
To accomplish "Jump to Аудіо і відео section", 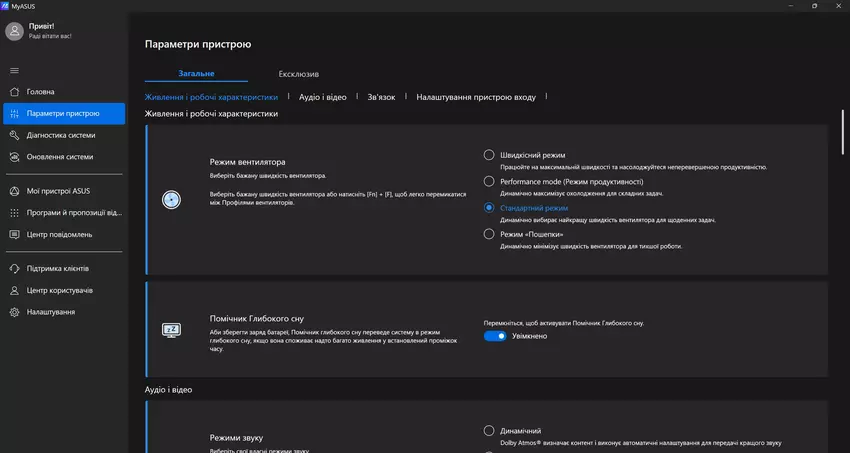I will pos(323,97).
